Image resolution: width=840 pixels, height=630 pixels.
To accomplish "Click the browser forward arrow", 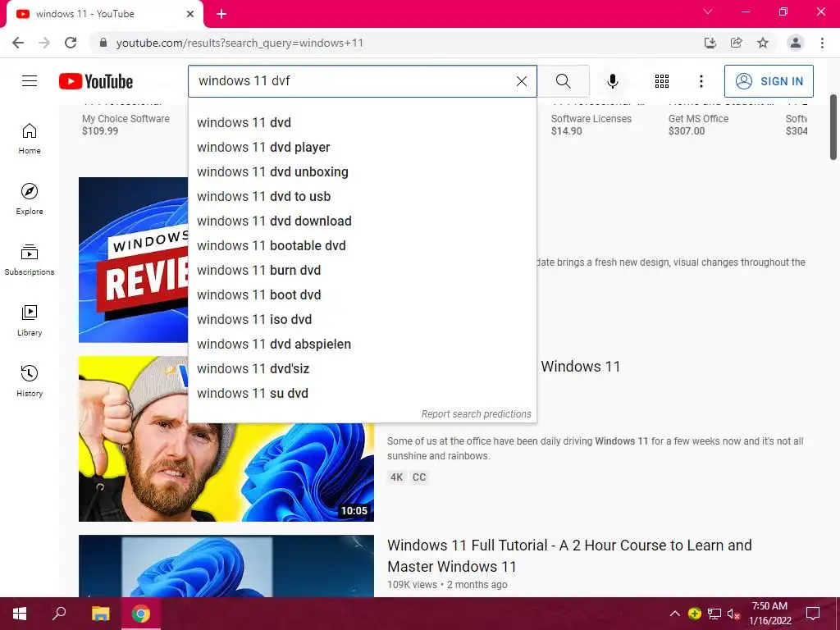I will coord(44,43).
